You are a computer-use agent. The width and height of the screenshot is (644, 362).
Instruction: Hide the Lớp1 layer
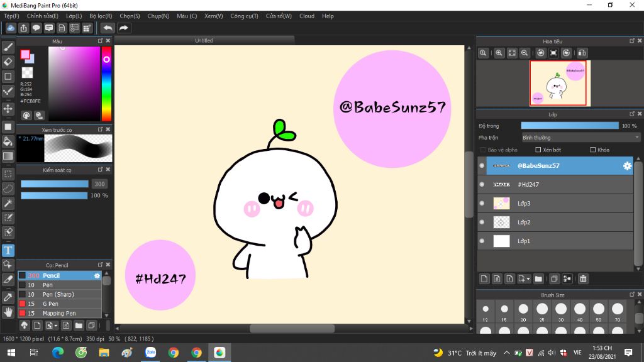[482, 241]
